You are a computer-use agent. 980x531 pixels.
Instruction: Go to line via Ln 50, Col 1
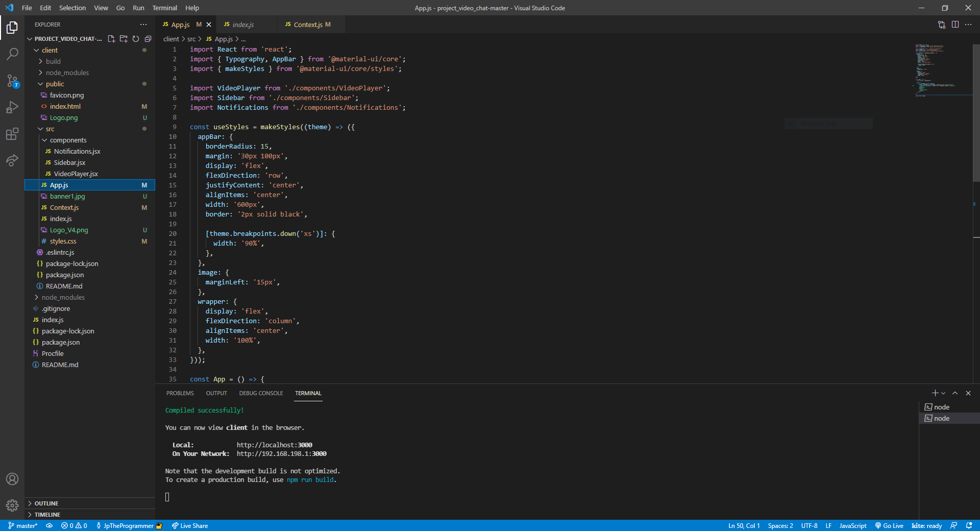click(x=744, y=526)
